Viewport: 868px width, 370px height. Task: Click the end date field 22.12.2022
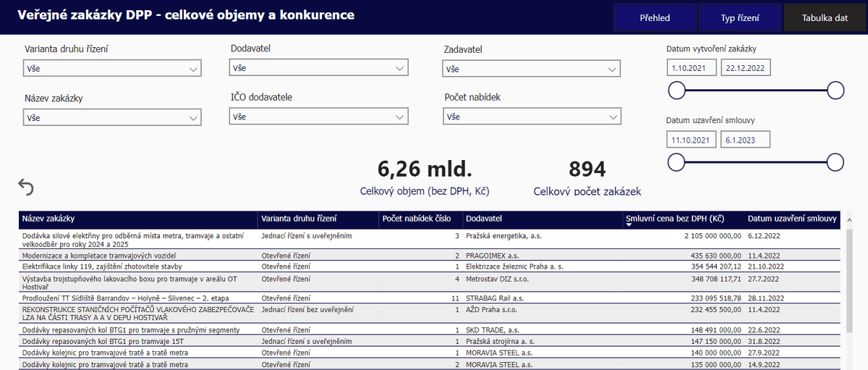tap(746, 68)
